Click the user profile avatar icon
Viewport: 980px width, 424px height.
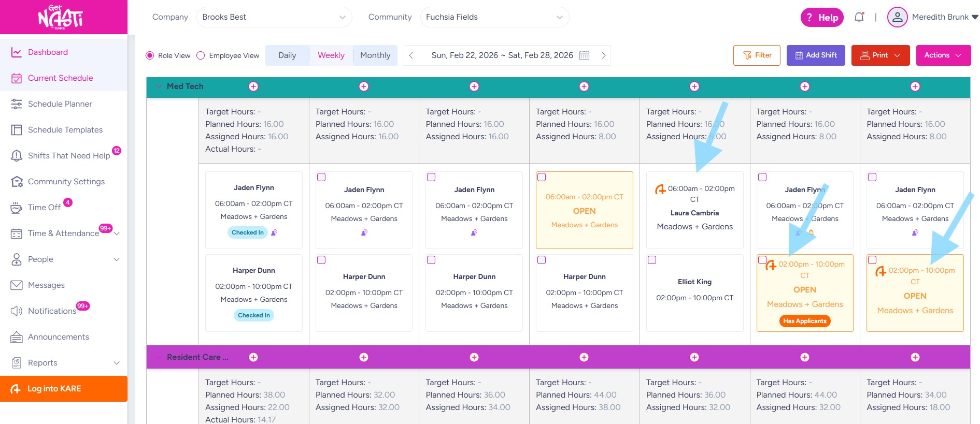[x=897, y=17]
